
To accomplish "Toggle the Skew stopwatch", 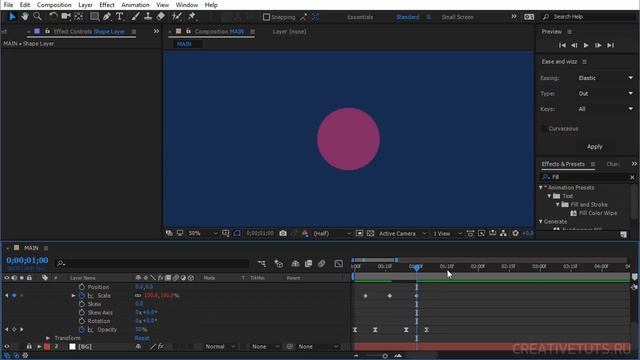I will coord(82,304).
